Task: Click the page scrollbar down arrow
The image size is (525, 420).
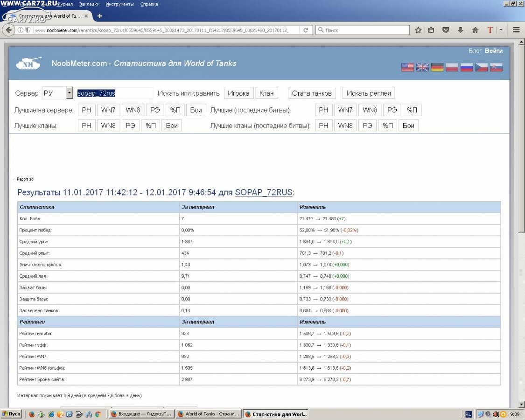Action: pyautogui.click(x=521, y=404)
